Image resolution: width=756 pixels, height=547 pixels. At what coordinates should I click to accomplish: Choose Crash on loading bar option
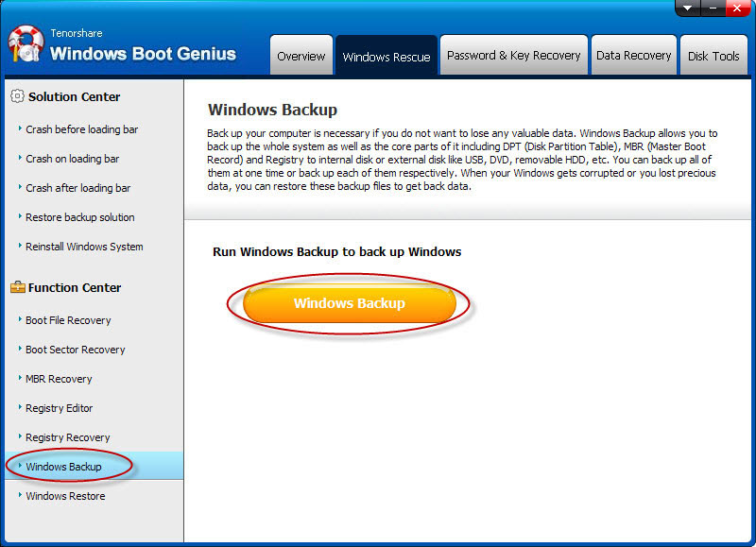(x=72, y=159)
